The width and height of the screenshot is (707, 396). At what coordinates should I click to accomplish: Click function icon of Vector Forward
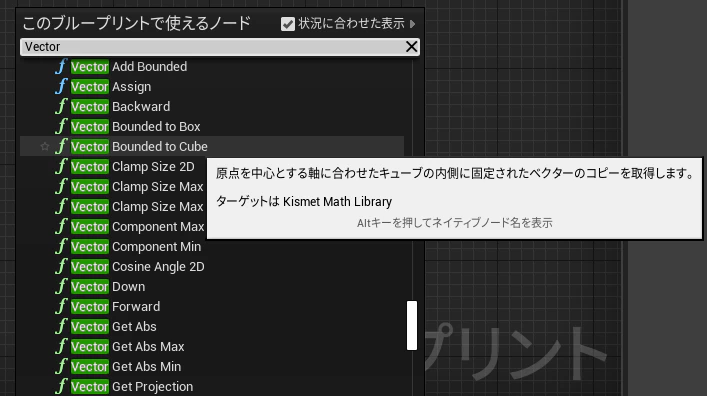coord(61,307)
